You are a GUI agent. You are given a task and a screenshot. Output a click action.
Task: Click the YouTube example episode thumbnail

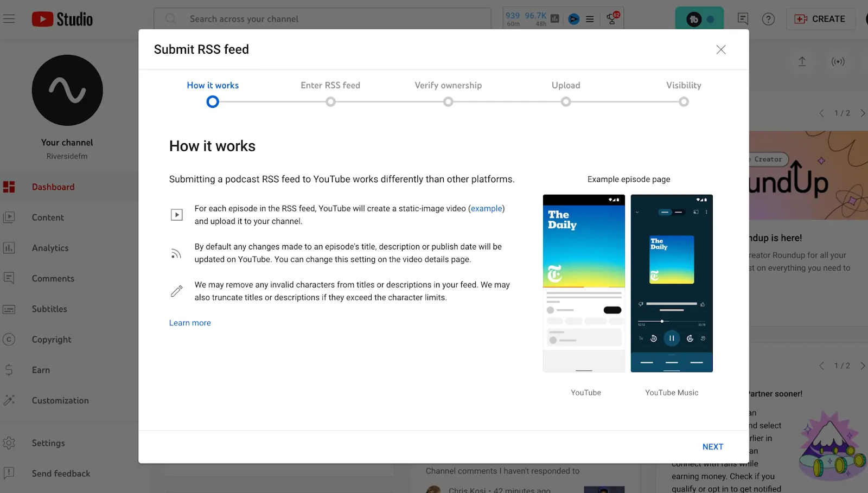coord(584,283)
